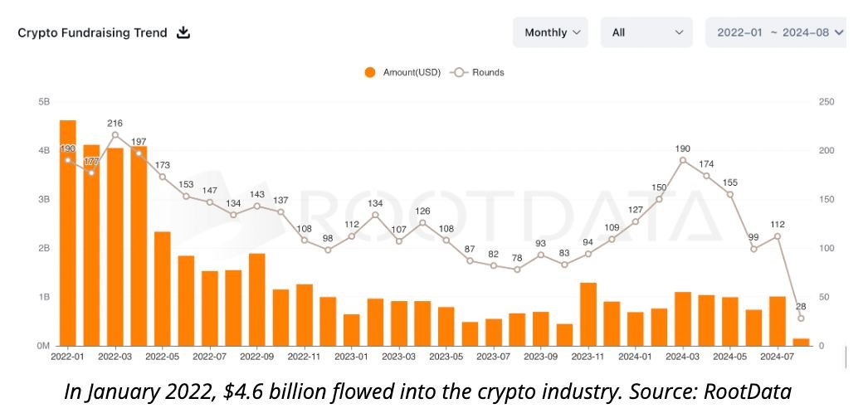Click the Crypto Fundraising Trend title
The width and height of the screenshot is (868, 418).
92,33
